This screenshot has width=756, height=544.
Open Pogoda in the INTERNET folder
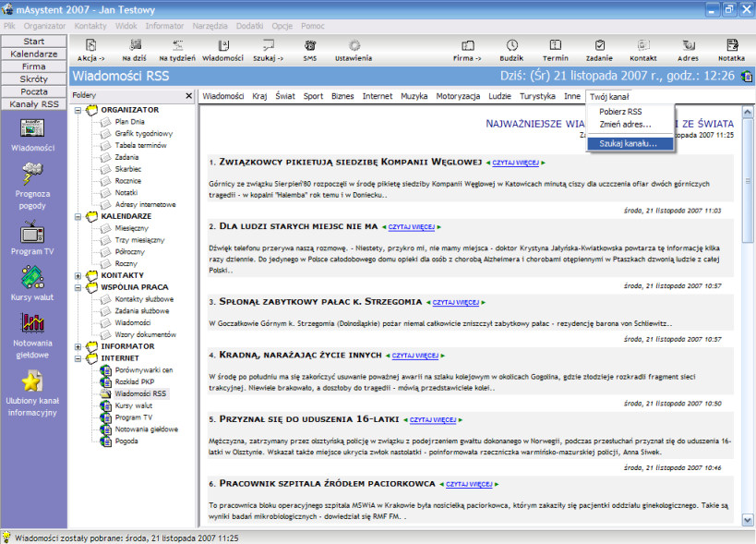126,441
